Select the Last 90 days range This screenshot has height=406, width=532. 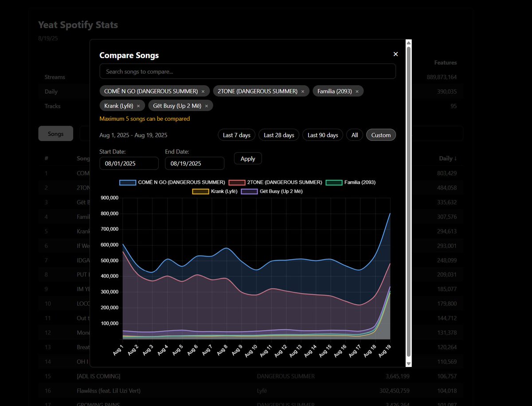point(322,134)
